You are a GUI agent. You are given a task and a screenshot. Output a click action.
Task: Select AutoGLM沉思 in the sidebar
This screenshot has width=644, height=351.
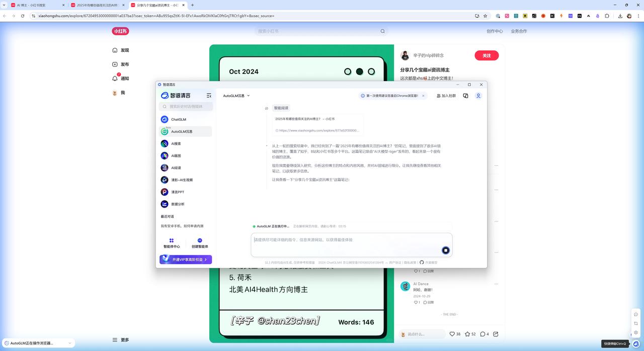click(x=185, y=131)
